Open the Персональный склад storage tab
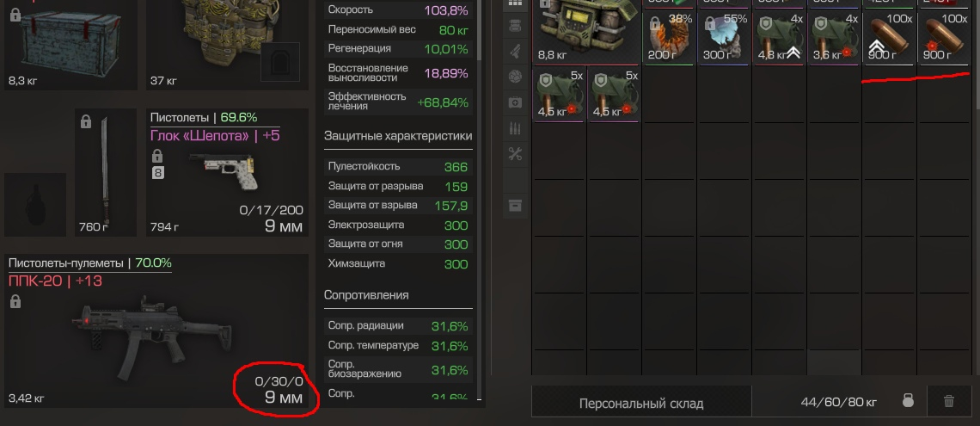Viewport: 980px width, 426px height. coord(641,402)
